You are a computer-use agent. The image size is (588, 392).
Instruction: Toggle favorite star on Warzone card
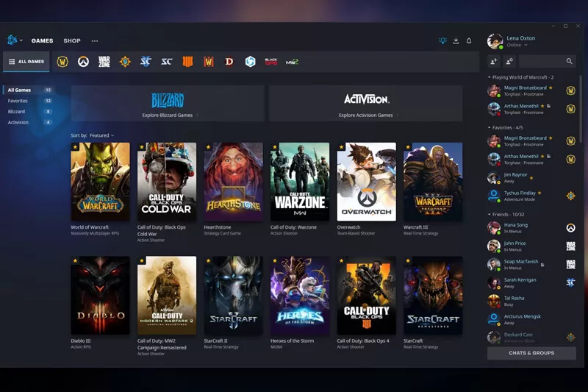point(275,147)
